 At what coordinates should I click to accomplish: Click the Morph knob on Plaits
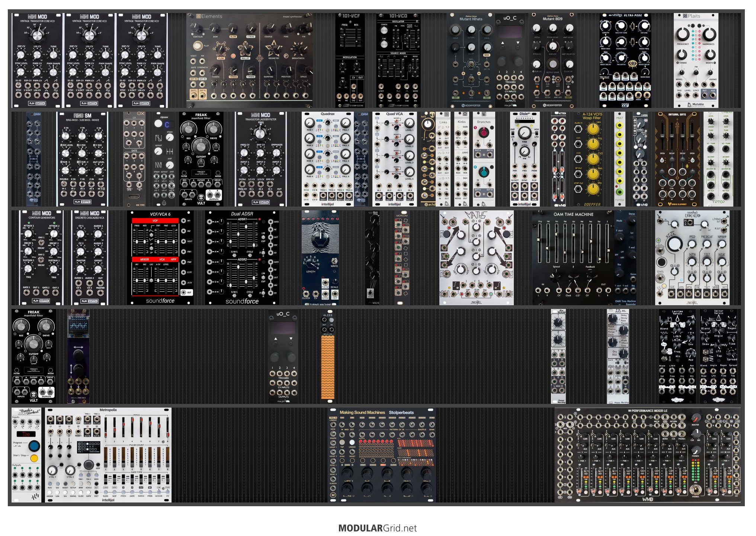click(710, 55)
